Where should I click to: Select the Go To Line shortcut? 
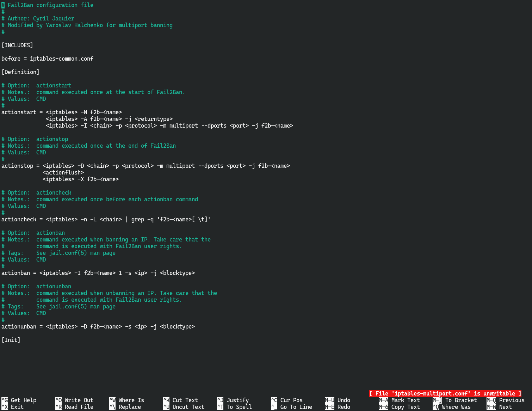(x=296, y=407)
